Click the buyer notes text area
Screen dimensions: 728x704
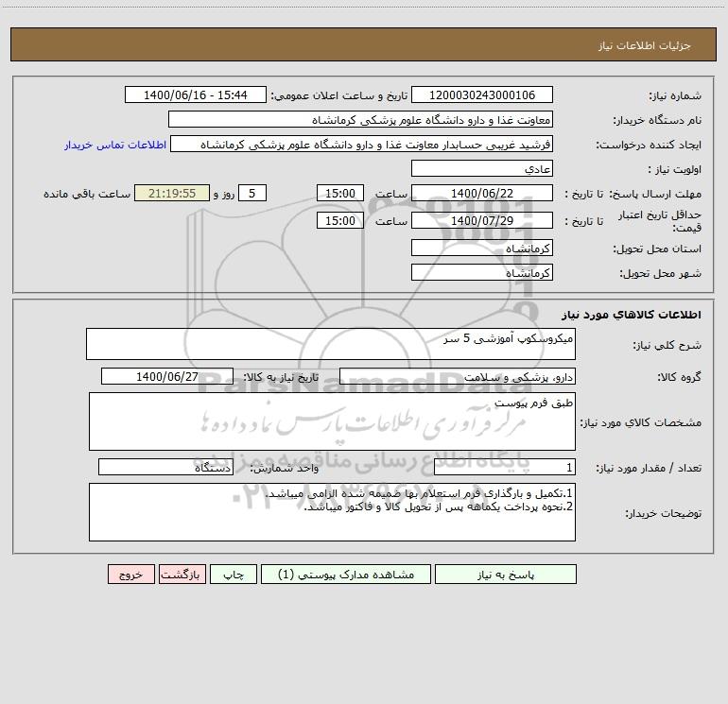click(x=332, y=512)
